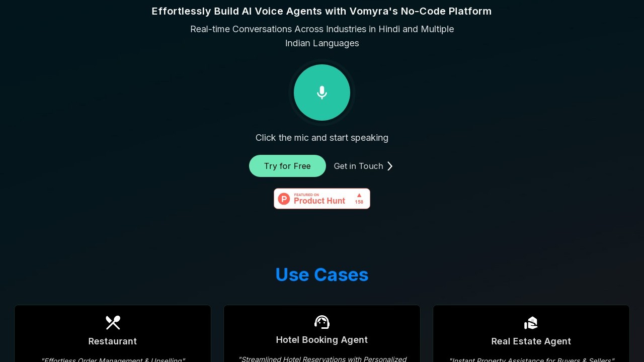Click the Restaurant card tagline about Order Management
The width and height of the screenshot is (644, 362).
[x=113, y=359]
